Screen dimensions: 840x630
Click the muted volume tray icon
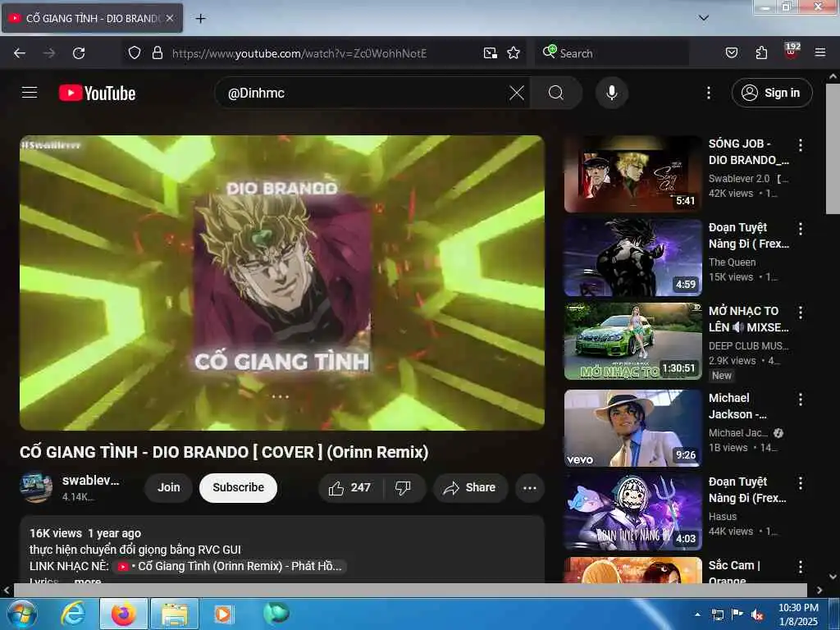tap(757, 615)
